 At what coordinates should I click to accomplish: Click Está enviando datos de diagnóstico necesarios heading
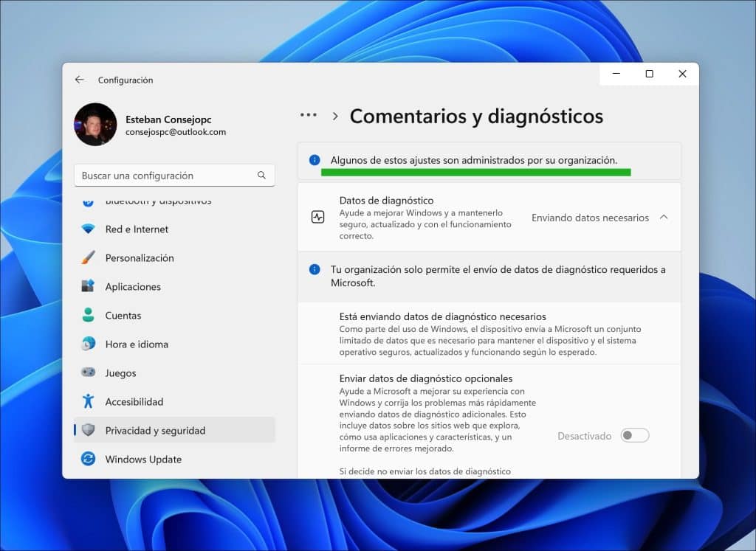click(443, 316)
